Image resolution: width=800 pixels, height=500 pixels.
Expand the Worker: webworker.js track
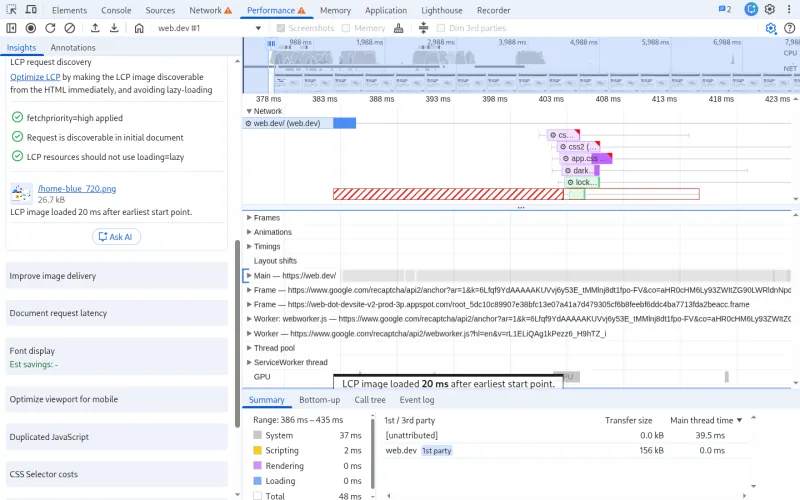pos(249,318)
